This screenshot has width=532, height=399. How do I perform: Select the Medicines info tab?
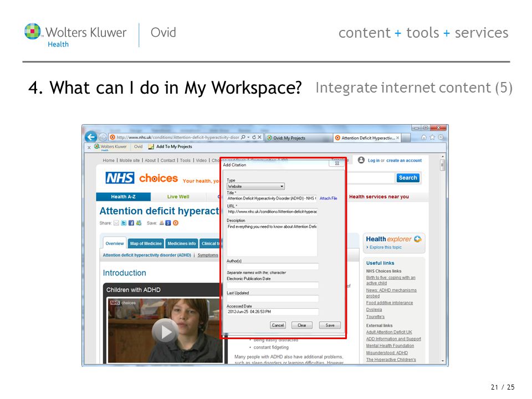182,244
